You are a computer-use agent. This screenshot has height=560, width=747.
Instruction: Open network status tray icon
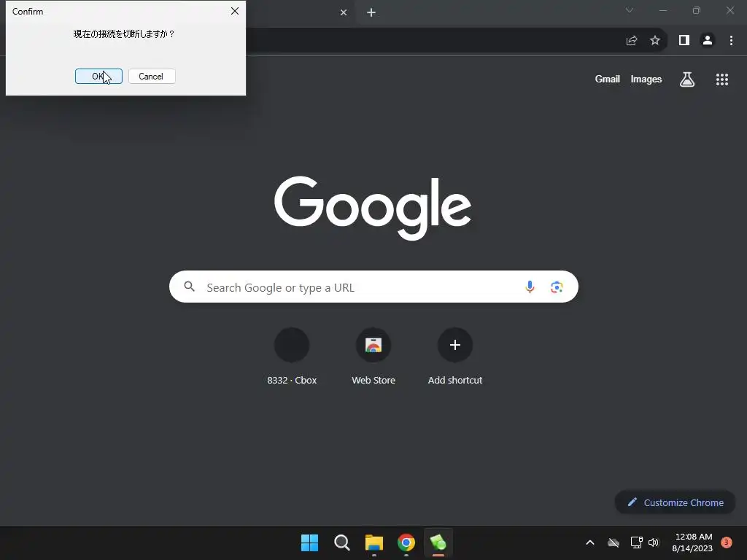click(x=636, y=542)
